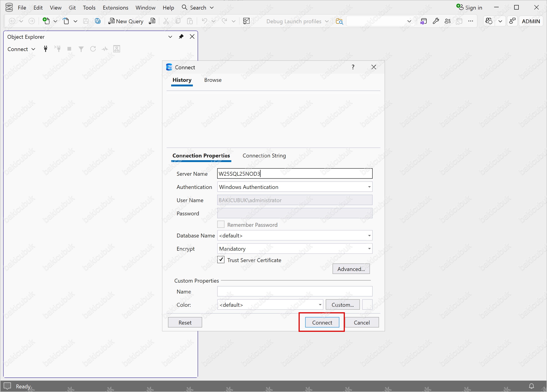
Task: Switch to the Connection String tab
Action: pyautogui.click(x=264, y=156)
